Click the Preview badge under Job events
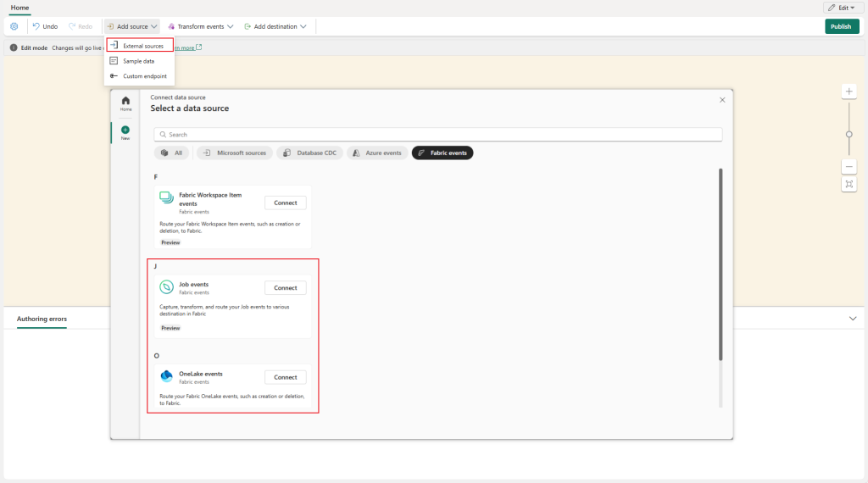This screenshot has height=483, width=868. (x=170, y=328)
